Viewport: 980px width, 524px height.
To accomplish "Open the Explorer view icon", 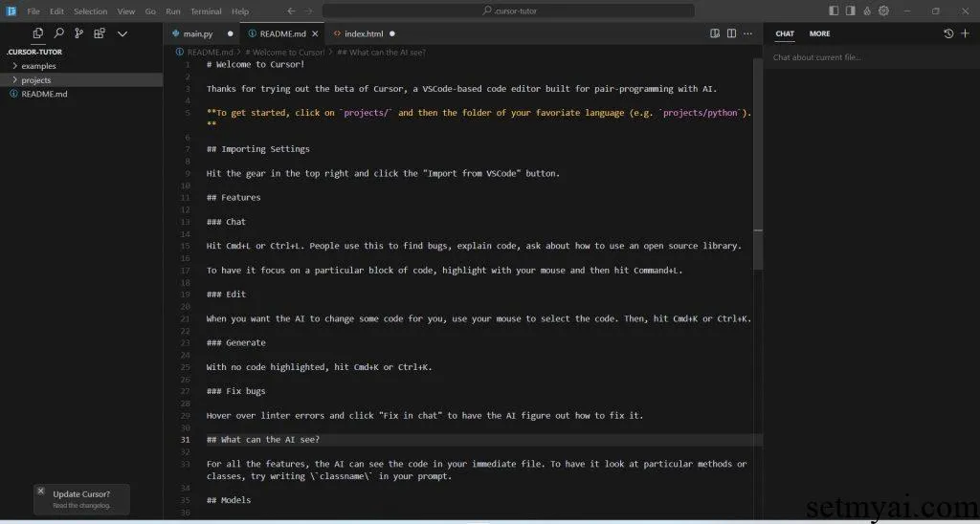I will click(x=37, y=33).
